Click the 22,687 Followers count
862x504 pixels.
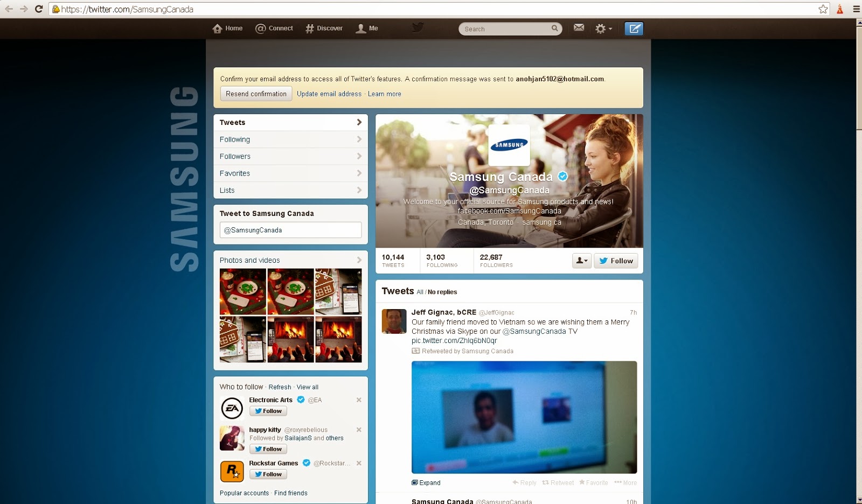496,261
